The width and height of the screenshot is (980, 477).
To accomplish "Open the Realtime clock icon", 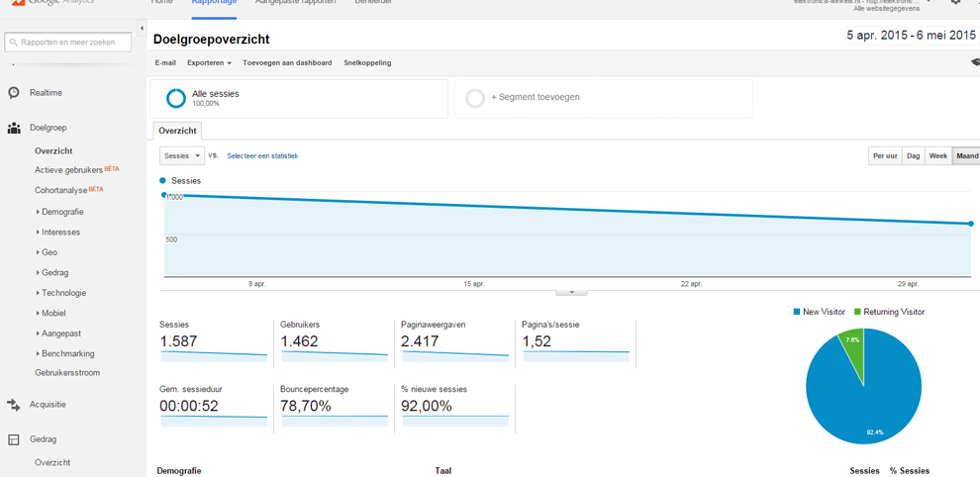I will click(x=13, y=92).
